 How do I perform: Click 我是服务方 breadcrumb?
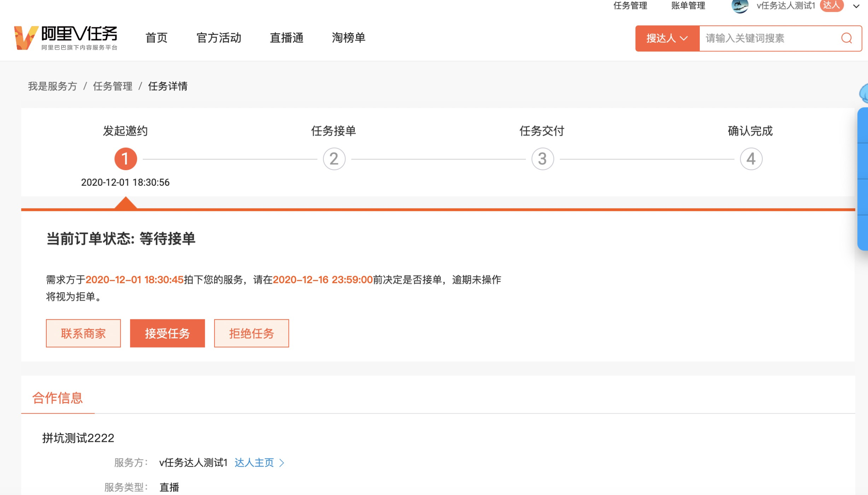tap(52, 86)
